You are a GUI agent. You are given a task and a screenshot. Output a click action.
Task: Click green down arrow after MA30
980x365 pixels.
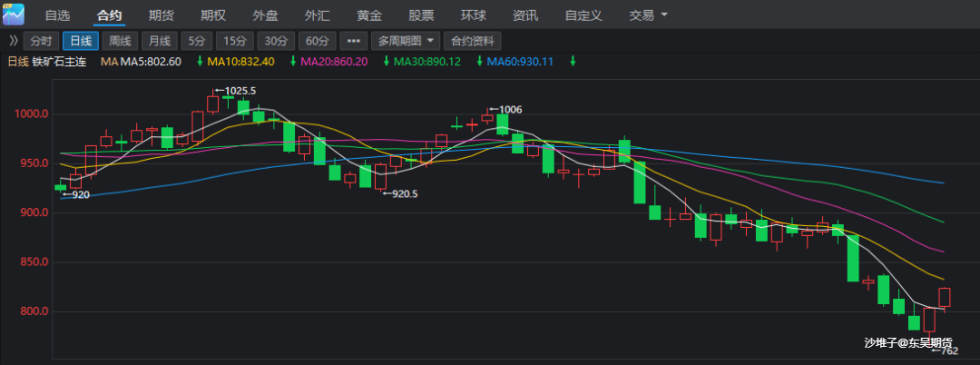click(x=479, y=61)
